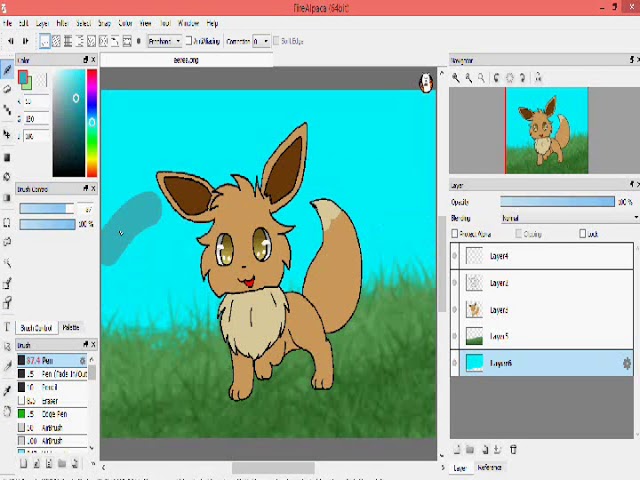The height and width of the screenshot is (480, 640).
Task: Select the Bucket fill tool
Action: [7, 177]
